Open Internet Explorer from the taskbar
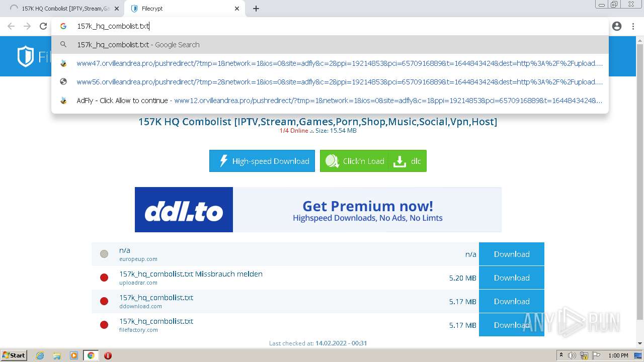This screenshot has width=644, height=362. [40, 355]
